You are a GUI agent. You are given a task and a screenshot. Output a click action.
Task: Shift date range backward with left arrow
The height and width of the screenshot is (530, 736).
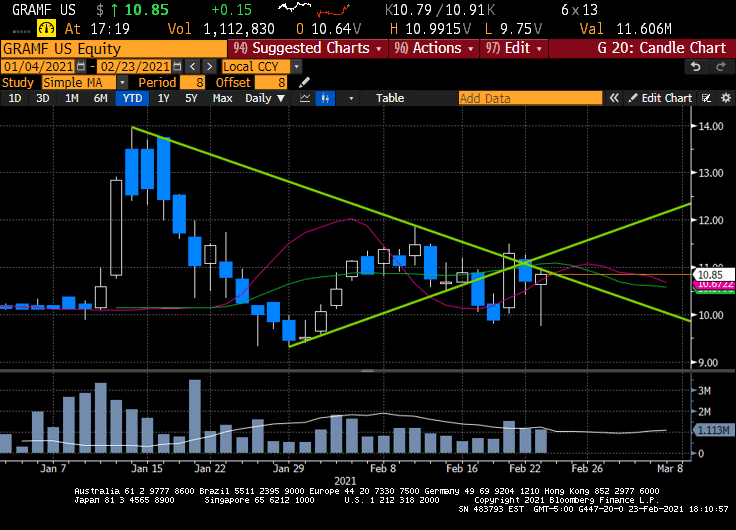coord(192,66)
